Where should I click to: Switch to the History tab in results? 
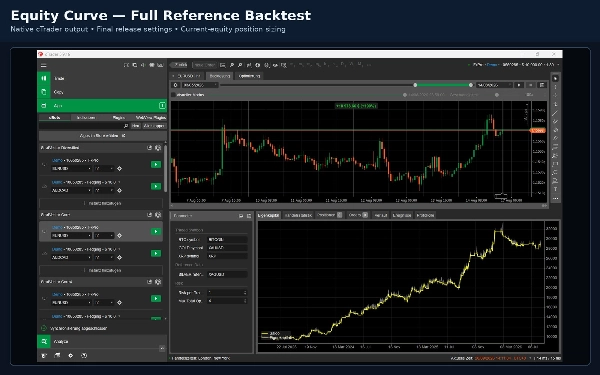[x=381, y=215]
